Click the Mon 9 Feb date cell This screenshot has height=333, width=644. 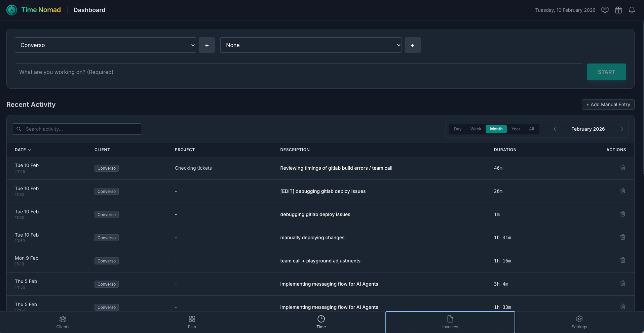(27, 261)
